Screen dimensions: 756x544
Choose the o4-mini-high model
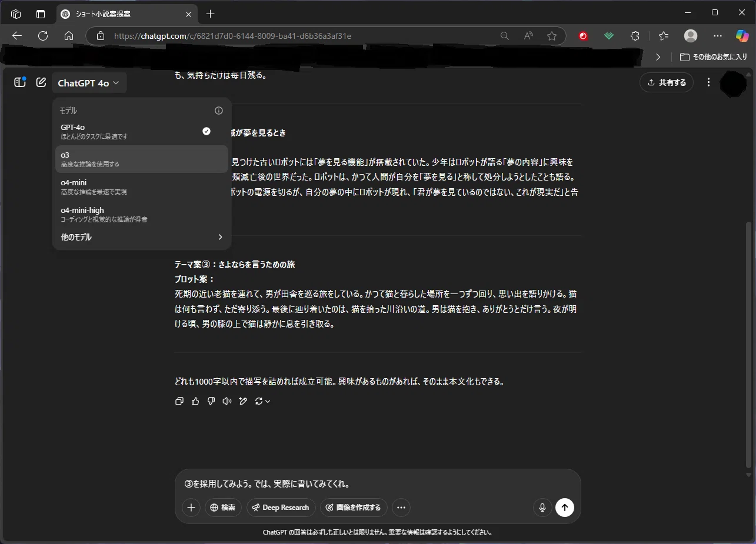point(142,214)
